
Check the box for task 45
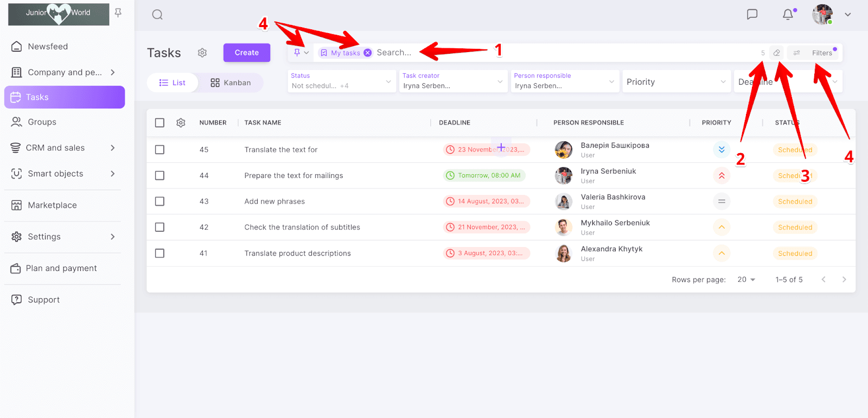[159, 149]
